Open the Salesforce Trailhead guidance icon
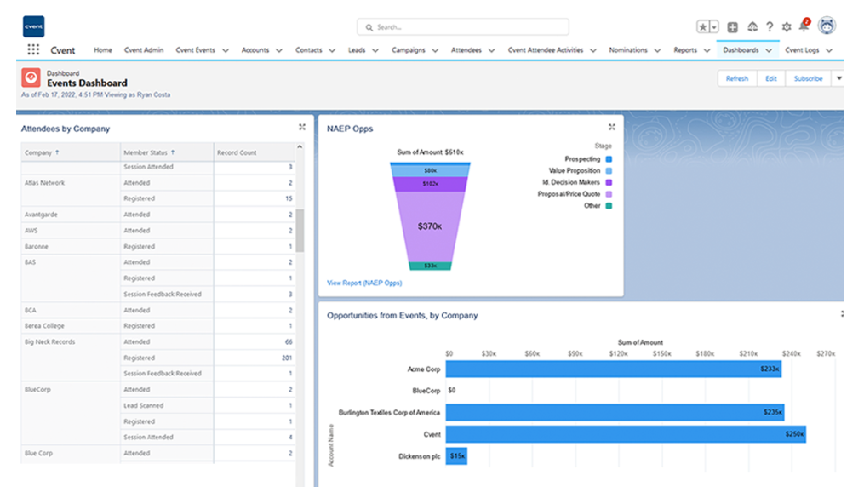 pos(752,26)
